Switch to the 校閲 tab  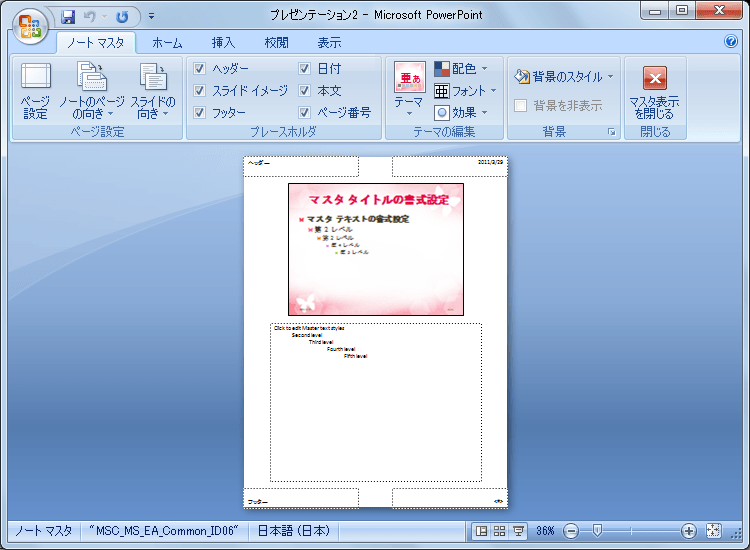[x=276, y=43]
